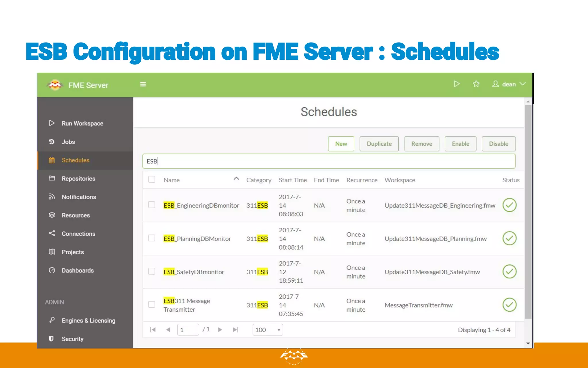This screenshot has width=588, height=368.
Task: Click Update311MessageDB_Safety.fmw workspace cell
Action: tap(432, 272)
